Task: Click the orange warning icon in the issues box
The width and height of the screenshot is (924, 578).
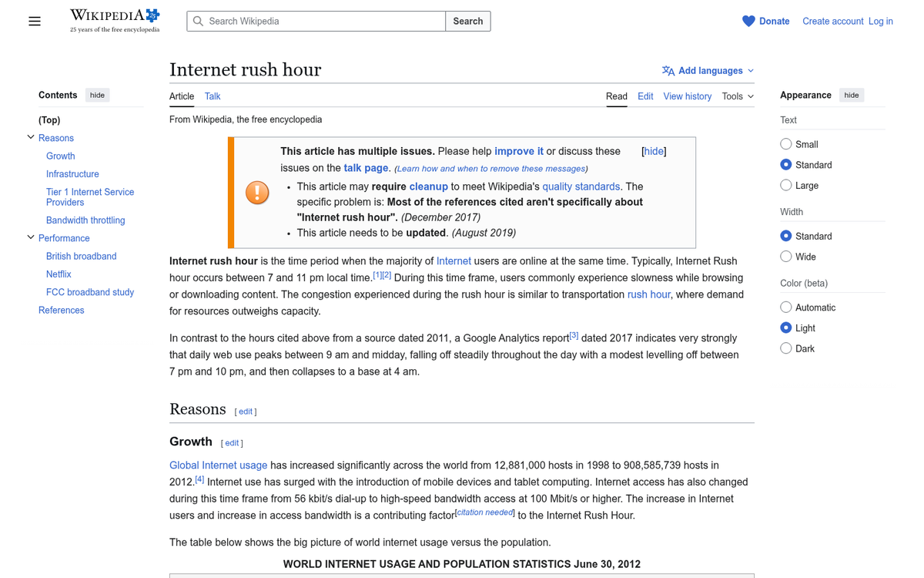Action: click(257, 193)
